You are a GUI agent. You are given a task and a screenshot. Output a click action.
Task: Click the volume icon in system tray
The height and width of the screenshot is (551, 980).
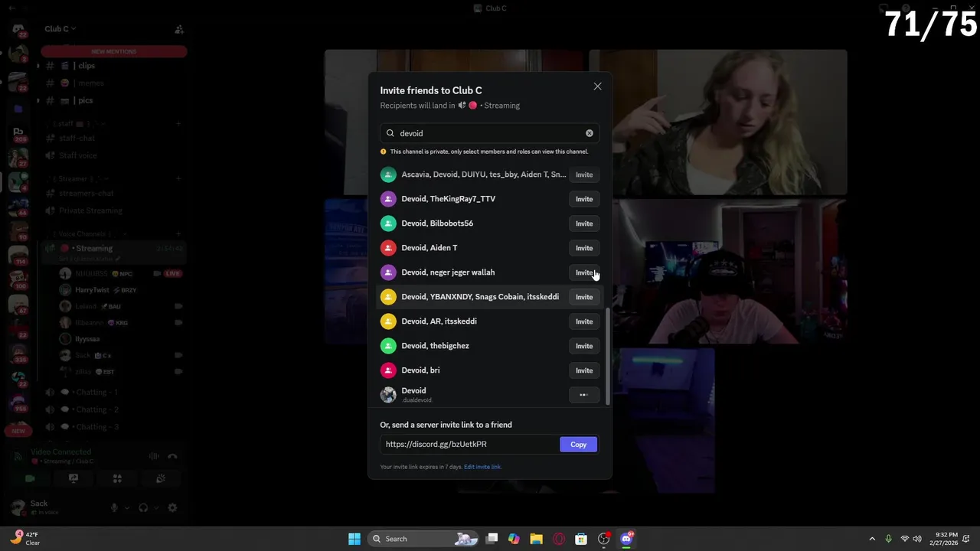[x=917, y=539]
